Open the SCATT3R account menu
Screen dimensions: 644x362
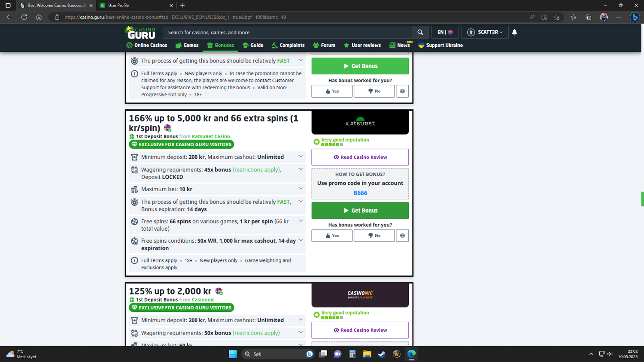[x=485, y=32]
